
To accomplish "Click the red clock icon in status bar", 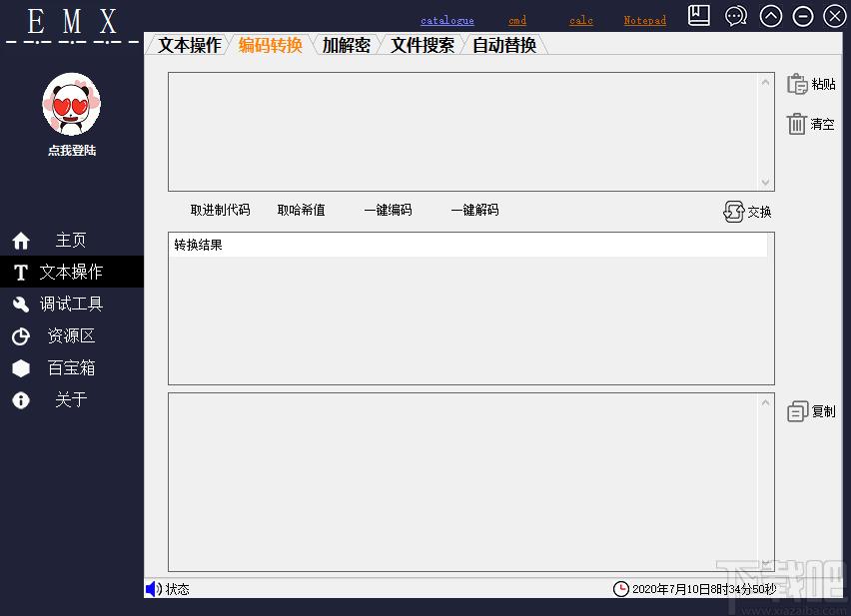I will (x=621, y=588).
